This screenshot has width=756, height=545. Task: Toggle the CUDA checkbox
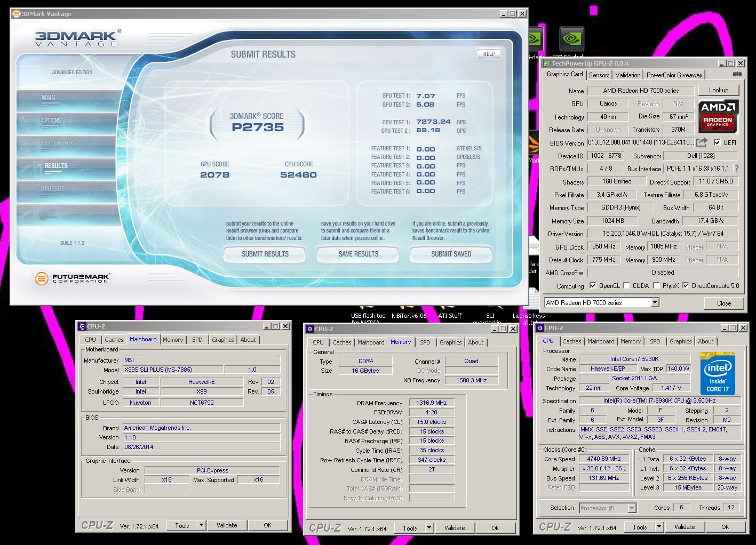(626, 286)
